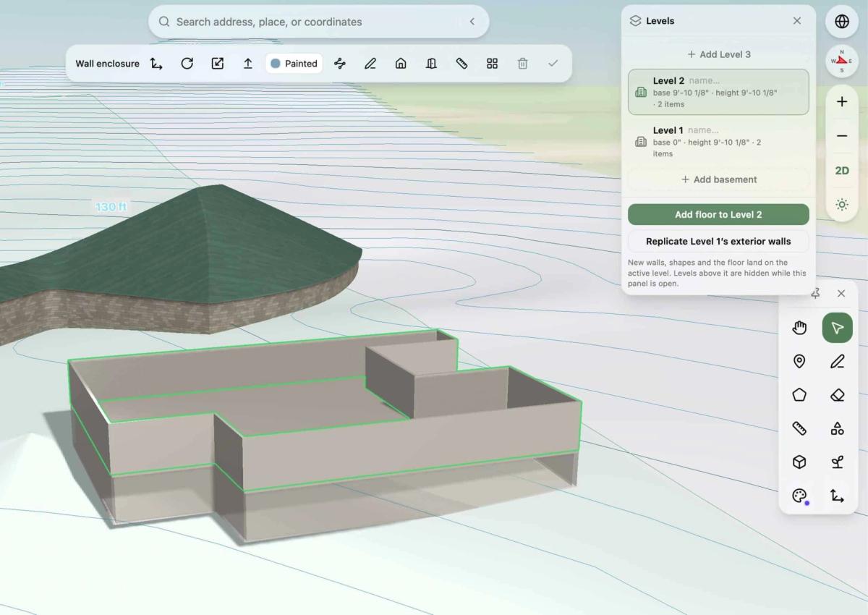The height and width of the screenshot is (615, 868).
Task: Click the rotate icon in the Wall enclosure toolbar
Action: tap(187, 64)
